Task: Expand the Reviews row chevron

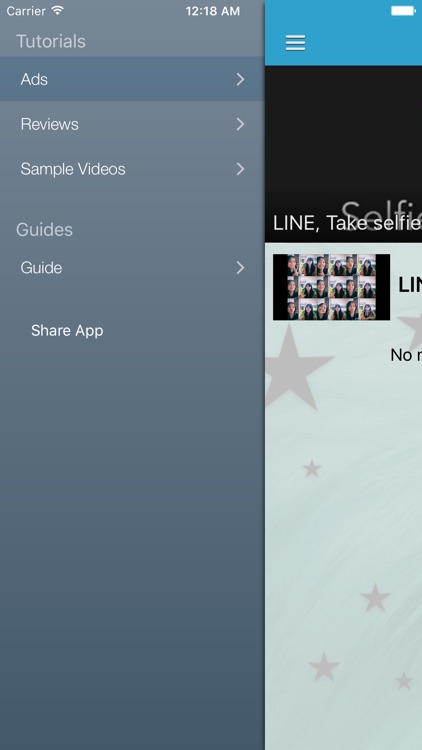Action: pos(240,124)
